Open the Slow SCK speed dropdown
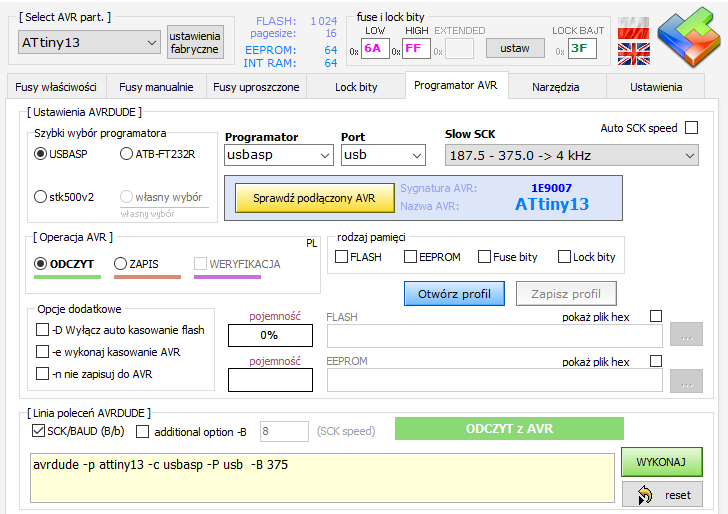This screenshot has width=728, height=514. (x=571, y=155)
